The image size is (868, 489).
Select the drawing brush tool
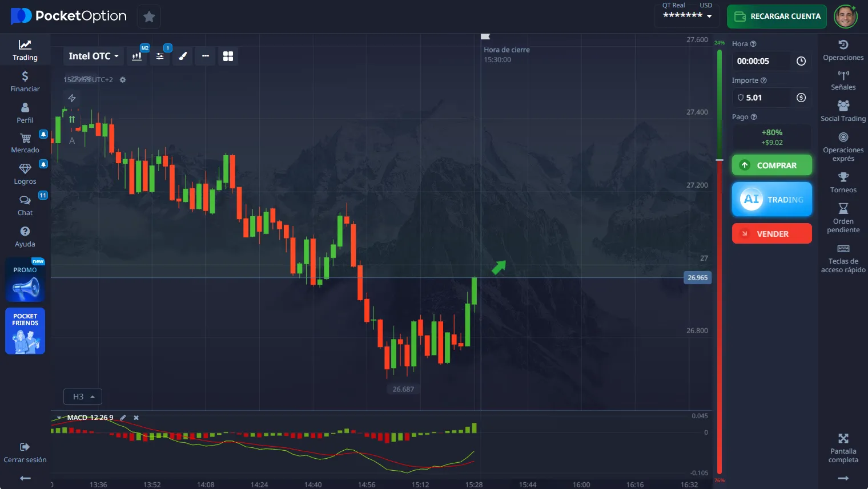(x=183, y=56)
